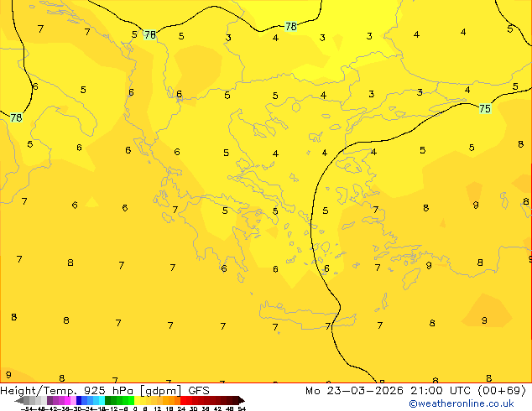Select the Mo 23-03-2026 21:00 UTC date text

tap(390, 391)
